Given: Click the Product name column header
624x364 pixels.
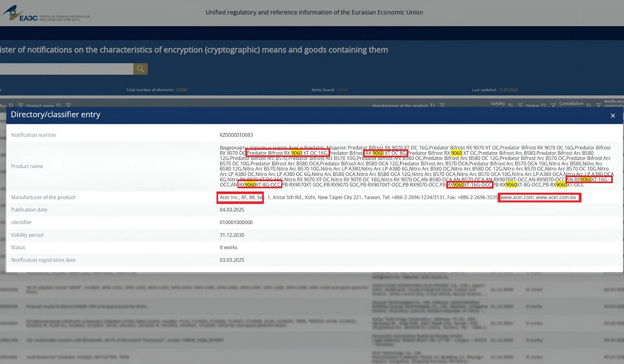Looking at the screenshot, I should [x=40, y=106].
